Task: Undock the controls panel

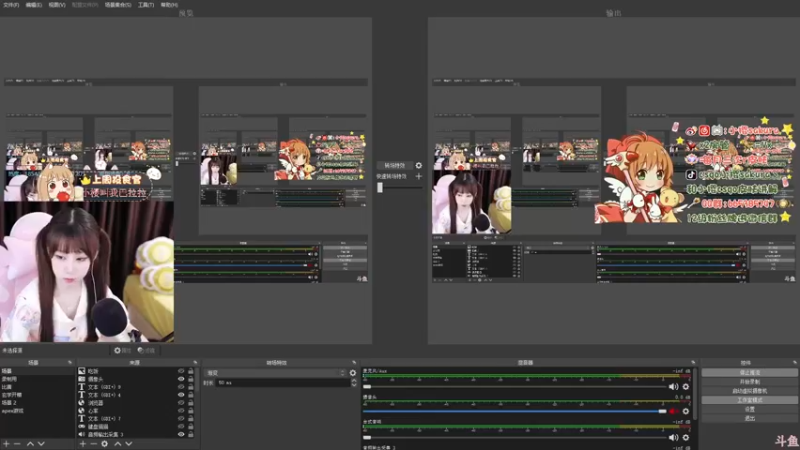Action: click(794, 362)
